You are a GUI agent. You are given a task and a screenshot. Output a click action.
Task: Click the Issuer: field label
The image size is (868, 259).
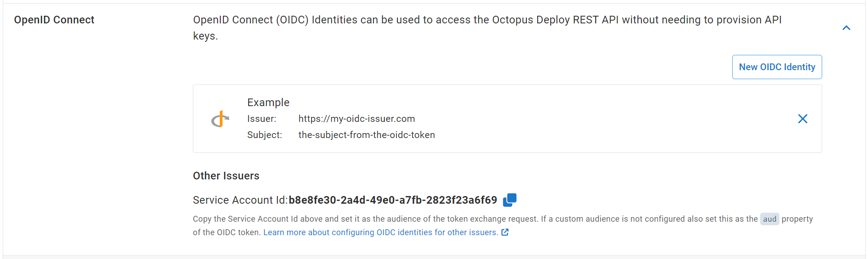(262, 119)
